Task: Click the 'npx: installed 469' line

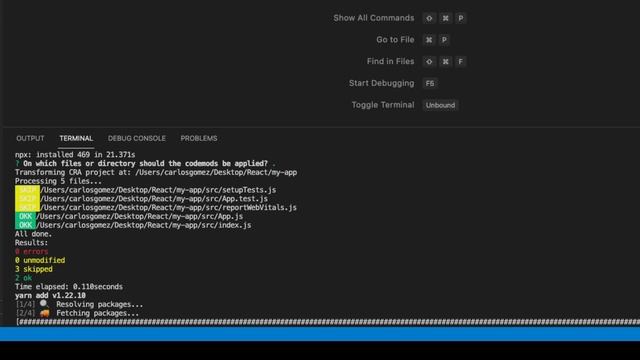Action: tap(75, 155)
